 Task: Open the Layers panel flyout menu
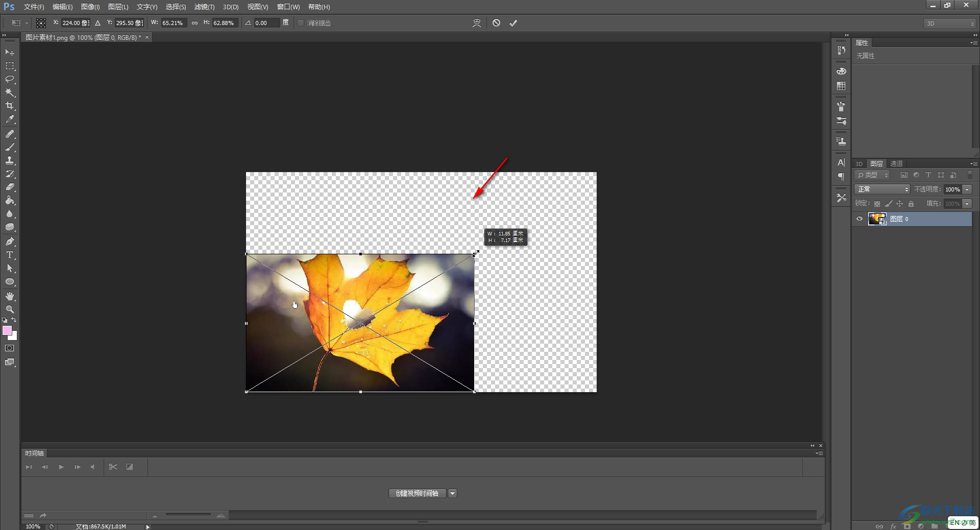974,163
